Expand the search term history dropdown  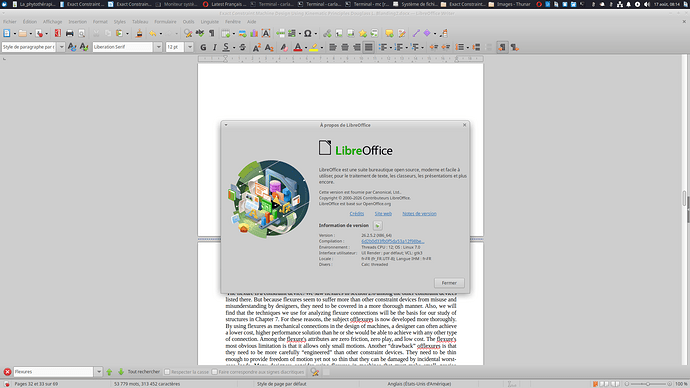[x=99, y=372]
